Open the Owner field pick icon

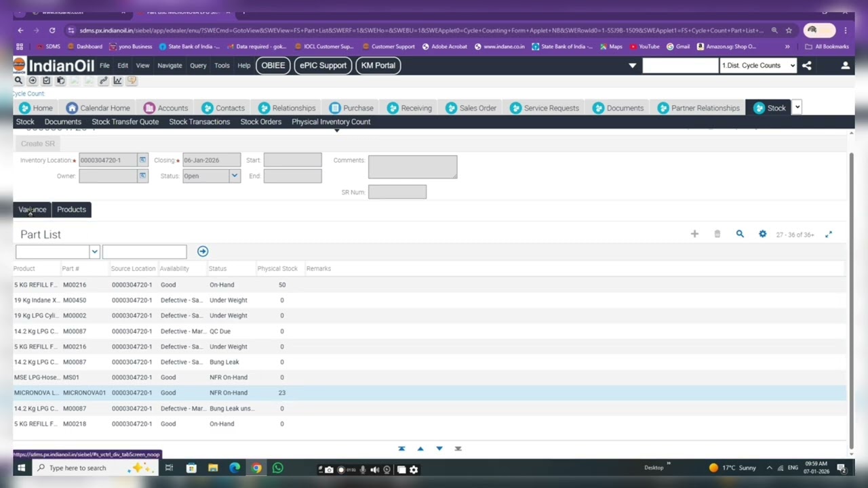coord(142,176)
